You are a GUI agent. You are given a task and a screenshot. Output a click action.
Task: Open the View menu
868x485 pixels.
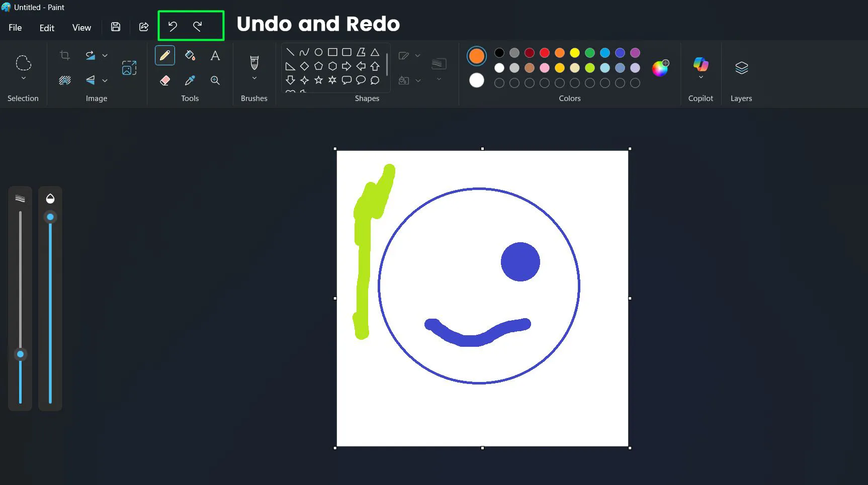point(81,28)
